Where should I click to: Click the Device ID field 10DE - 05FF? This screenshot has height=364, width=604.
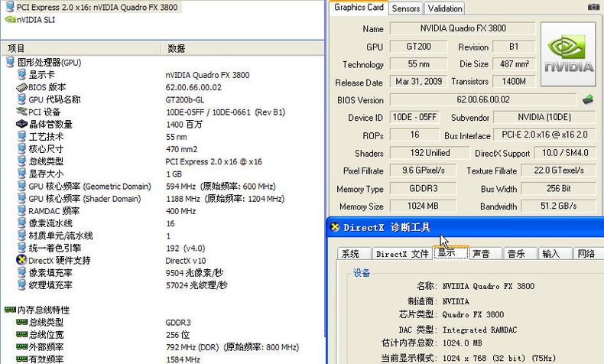[x=414, y=117]
